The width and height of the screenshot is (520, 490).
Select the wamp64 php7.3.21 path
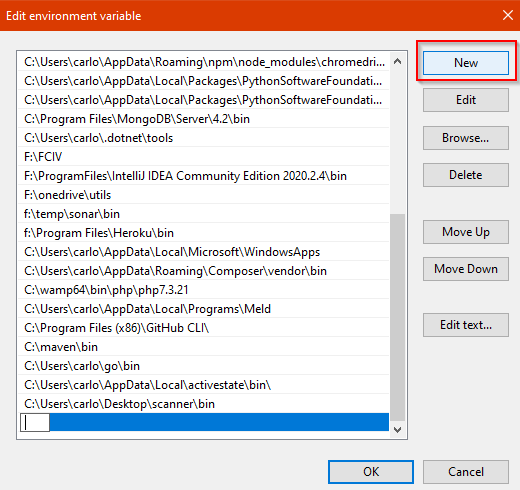pos(203,290)
